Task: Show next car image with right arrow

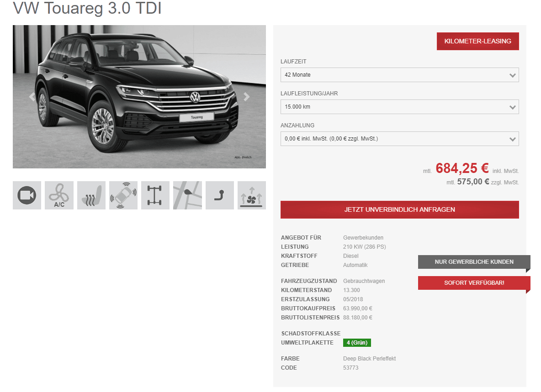Action: (x=246, y=97)
